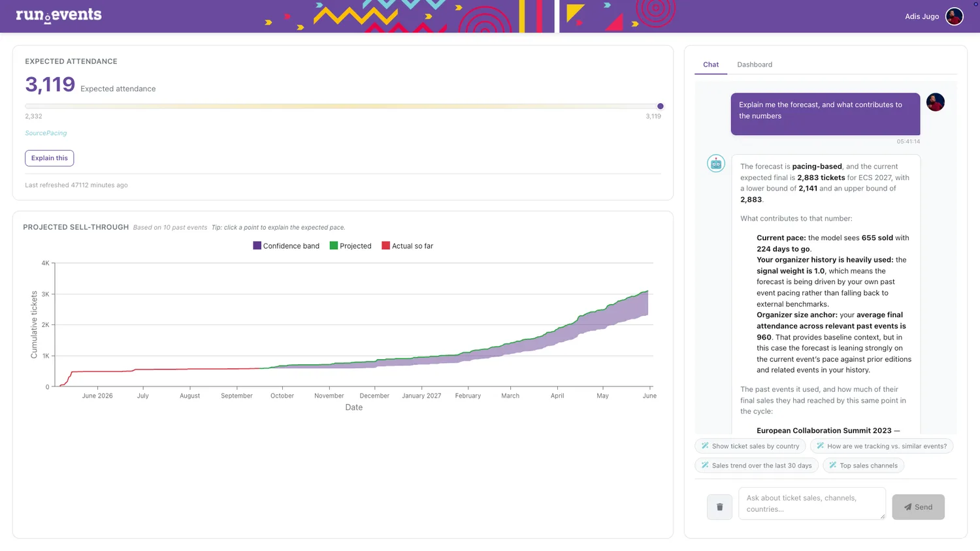Image resolution: width=980 pixels, height=551 pixels.
Task: Click the Explain this button
Action: (50, 158)
